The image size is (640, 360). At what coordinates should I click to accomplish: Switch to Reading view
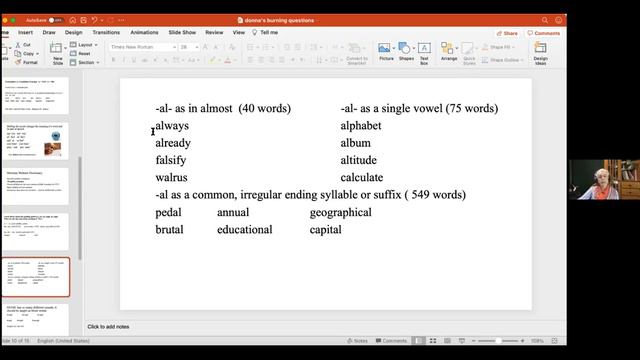[447, 340]
